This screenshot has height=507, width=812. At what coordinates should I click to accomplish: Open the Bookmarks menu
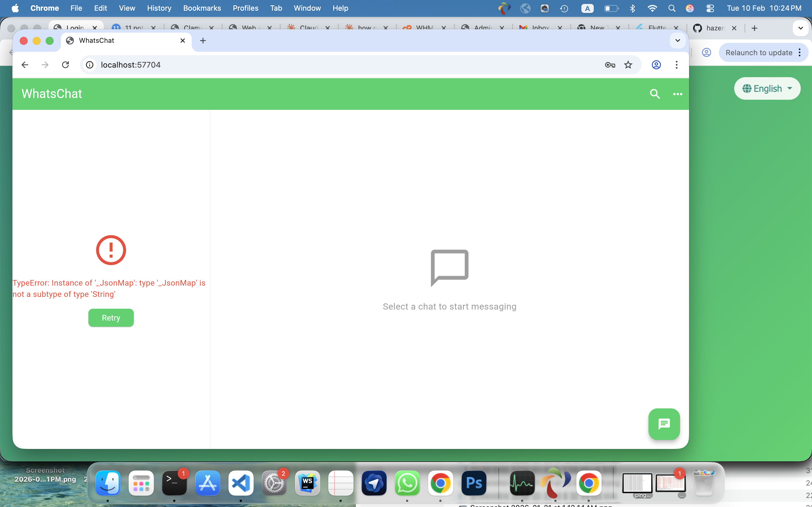point(202,8)
